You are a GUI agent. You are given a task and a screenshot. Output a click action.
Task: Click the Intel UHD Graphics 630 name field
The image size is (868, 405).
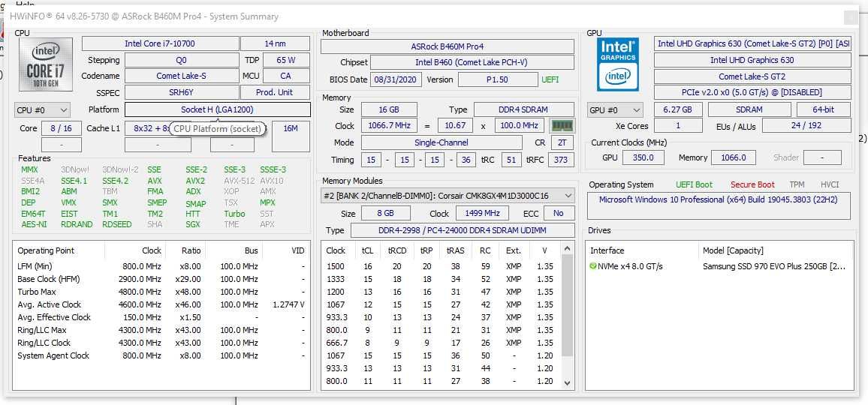(x=752, y=60)
